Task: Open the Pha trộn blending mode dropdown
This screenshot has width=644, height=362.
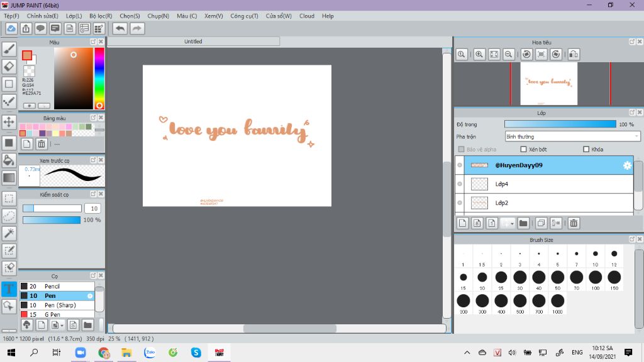Action: coord(572,136)
